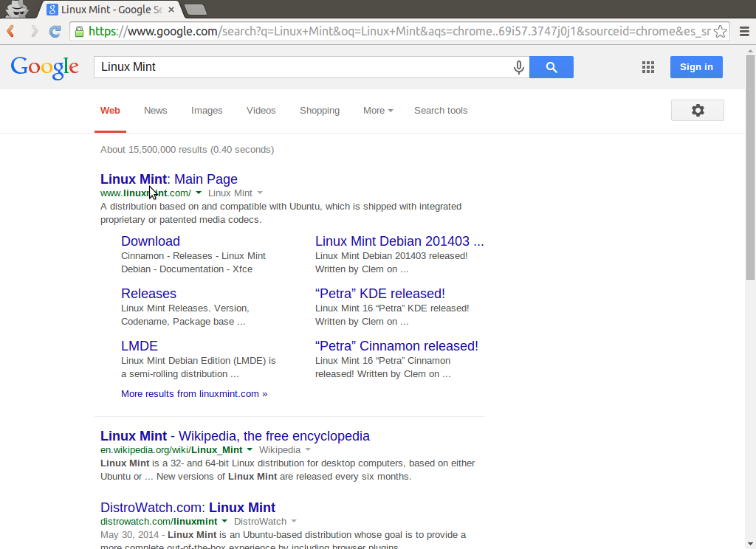Click the bookmark star icon
This screenshot has height=549, width=756.
coord(719,31)
